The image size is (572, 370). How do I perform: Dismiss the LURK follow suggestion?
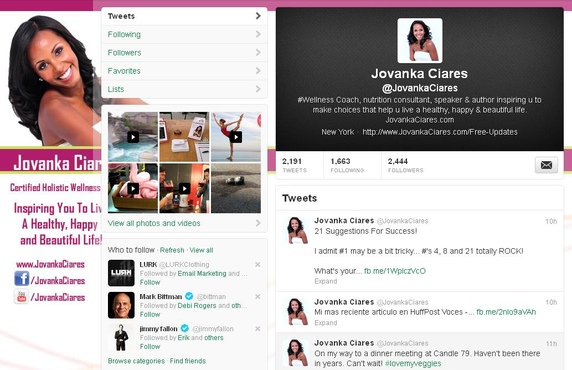point(258,265)
